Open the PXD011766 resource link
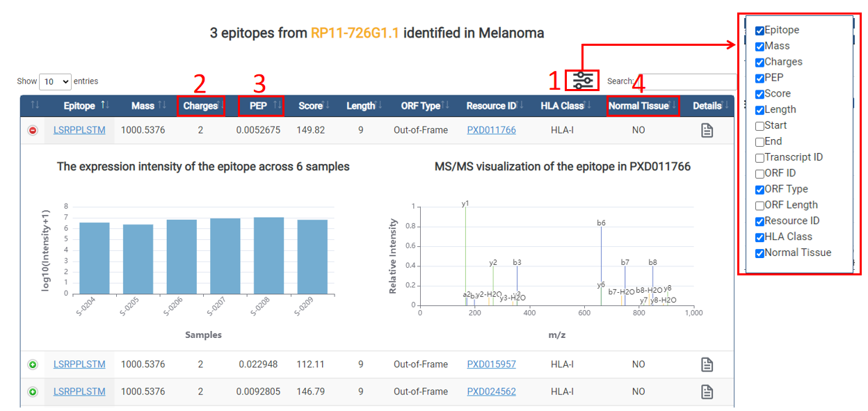This screenshot has width=868, height=411. pyautogui.click(x=491, y=130)
